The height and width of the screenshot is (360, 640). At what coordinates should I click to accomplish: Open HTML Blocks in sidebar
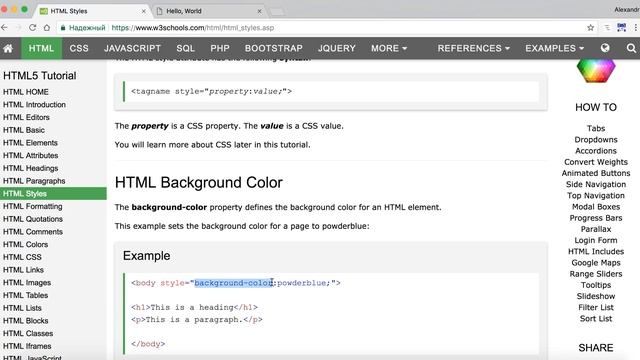pos(25,320)
